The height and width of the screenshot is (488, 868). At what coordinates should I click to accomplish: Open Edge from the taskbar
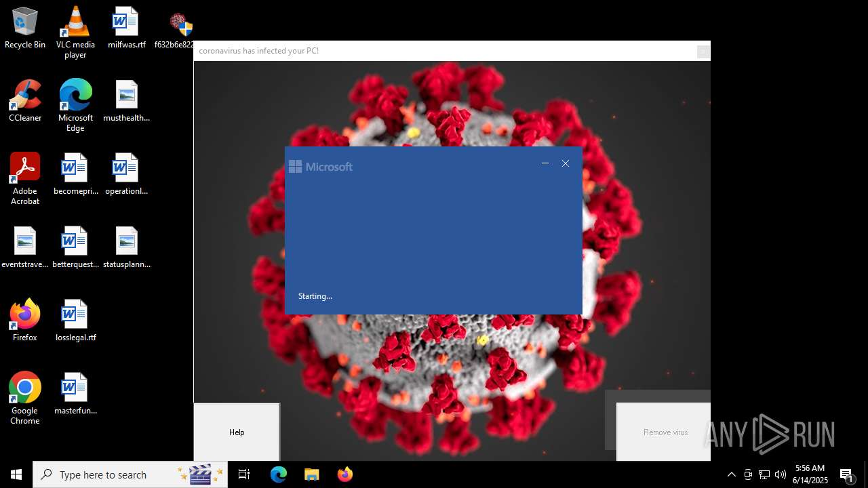pos(279,474)
